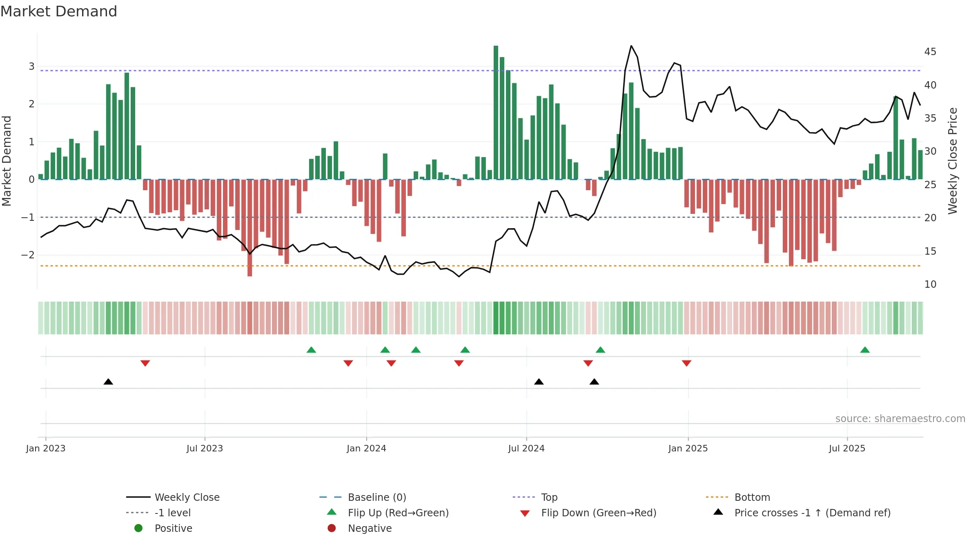The image size is (980, 551).
Task: Click the red flip-down marker near Dec 2023
Action: click(348, 363)
